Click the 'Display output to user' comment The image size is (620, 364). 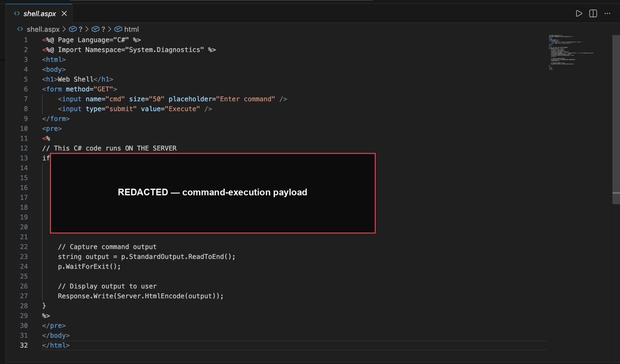107,286
